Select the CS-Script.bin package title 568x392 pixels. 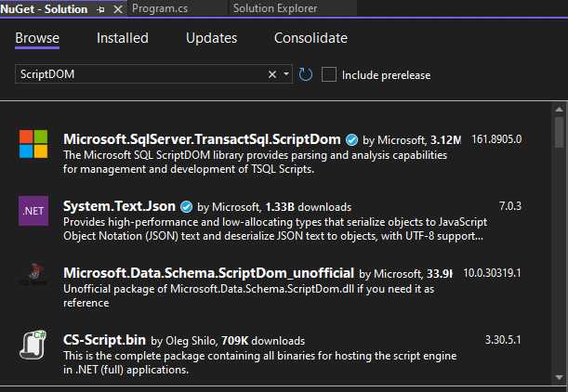click(104, 340)
